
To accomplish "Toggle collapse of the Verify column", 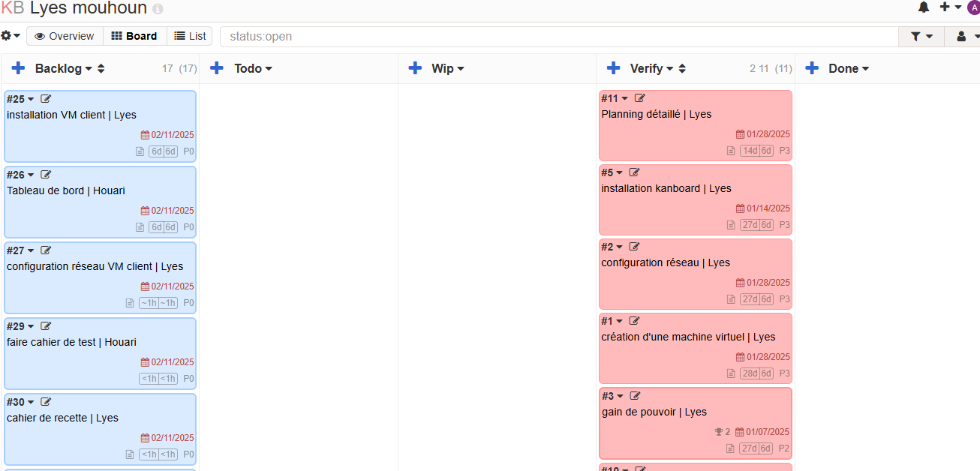I will [682, 69].
